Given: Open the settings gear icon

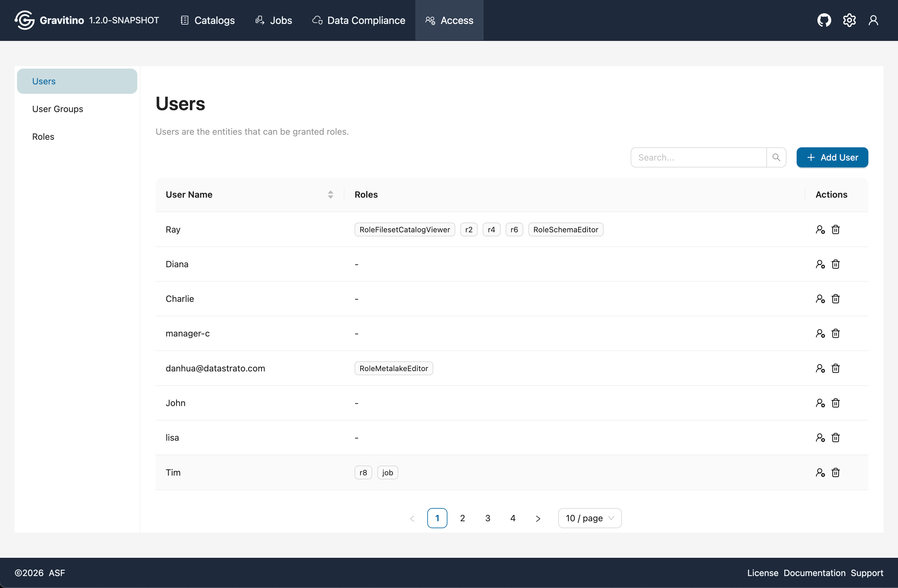Looking at the screenshot, I should pyautogui.click(x=849, y=20).
